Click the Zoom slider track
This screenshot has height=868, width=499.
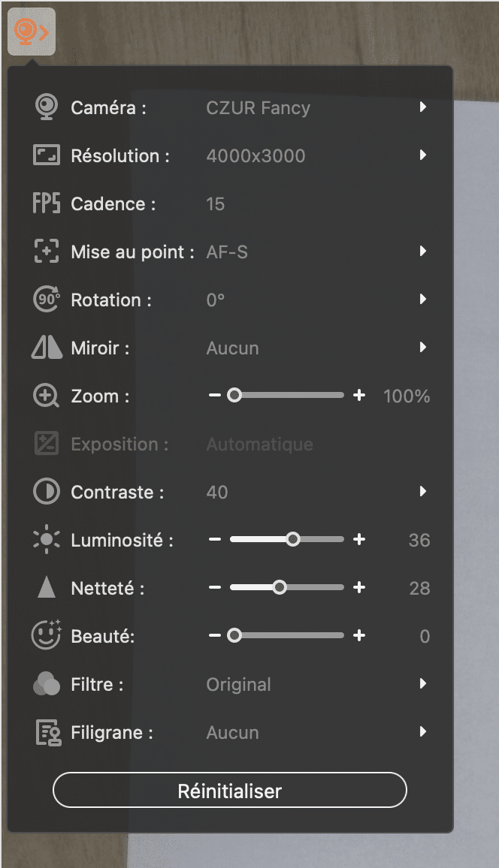point(301,395)
